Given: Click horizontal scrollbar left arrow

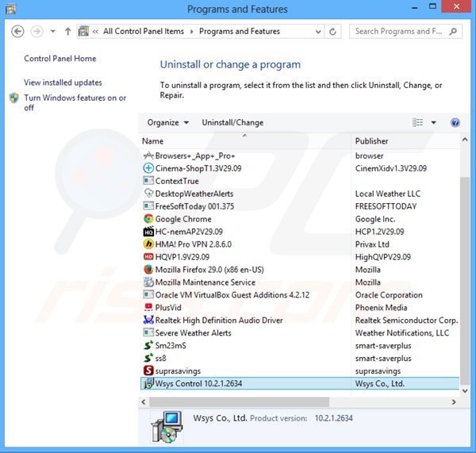Looking at the screenshot, I should point(144,402).
